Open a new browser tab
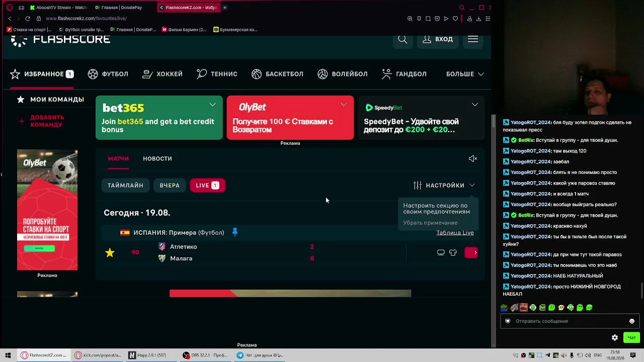Screen dimensions: 644x362 [225, 8]
